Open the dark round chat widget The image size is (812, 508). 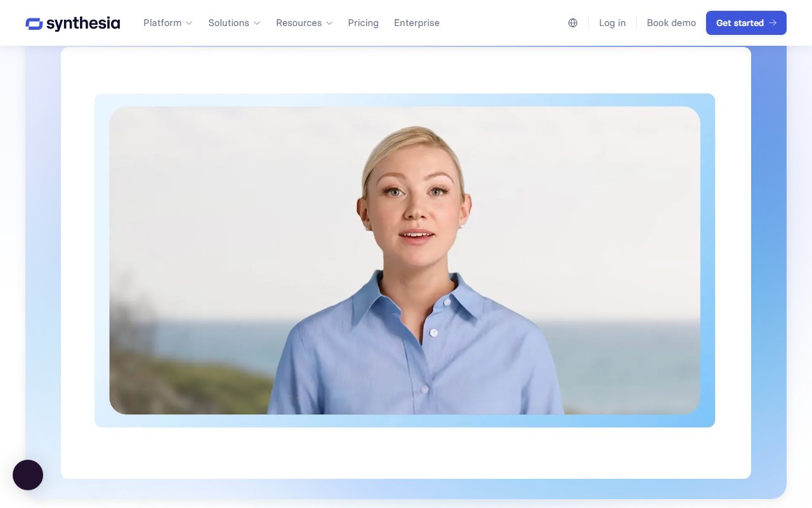pos(28,475)
